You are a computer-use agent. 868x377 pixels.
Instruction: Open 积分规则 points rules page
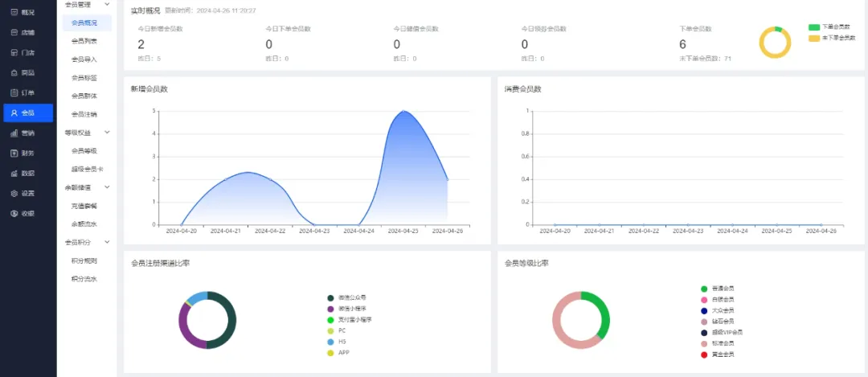point(84,260)
